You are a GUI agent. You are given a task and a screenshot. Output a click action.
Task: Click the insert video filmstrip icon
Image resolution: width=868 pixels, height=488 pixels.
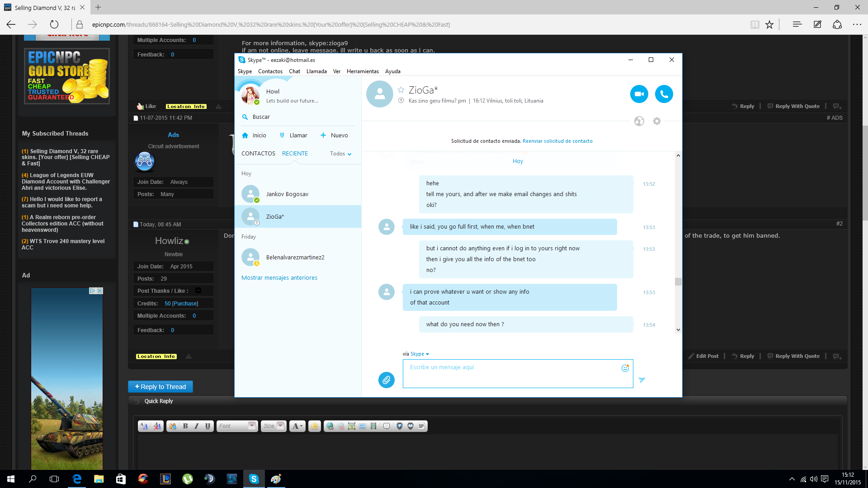point(373,426)
